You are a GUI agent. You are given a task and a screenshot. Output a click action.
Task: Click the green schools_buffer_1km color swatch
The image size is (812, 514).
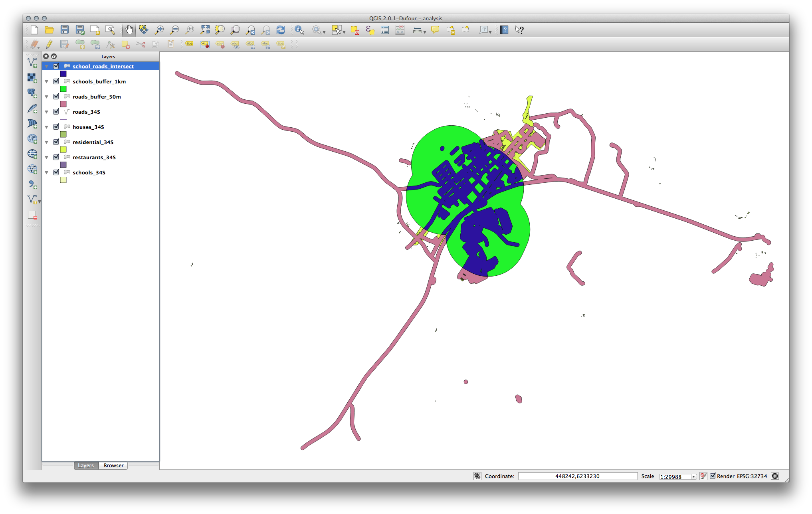pos(63,89)
